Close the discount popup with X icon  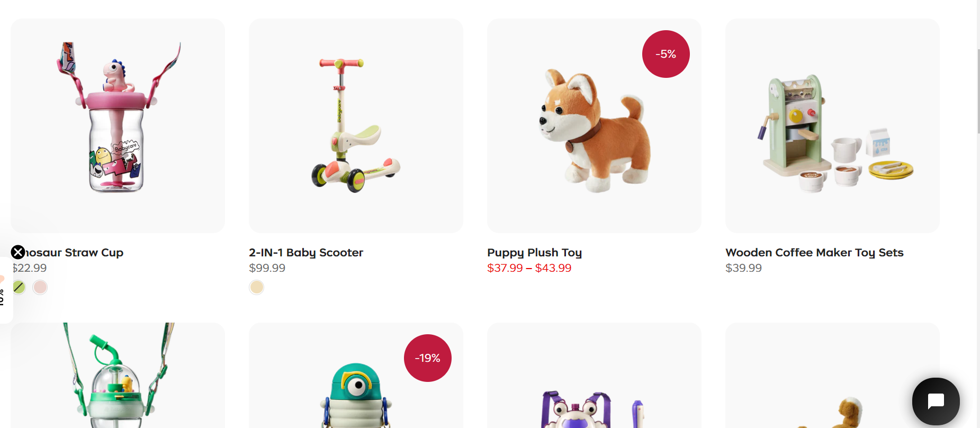(18, 252)
